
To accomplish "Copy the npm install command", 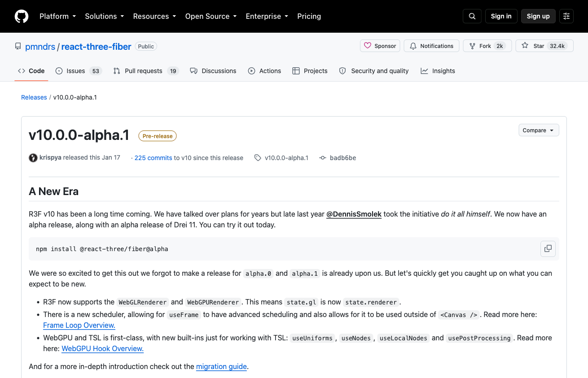I will (x=548, y=248).
